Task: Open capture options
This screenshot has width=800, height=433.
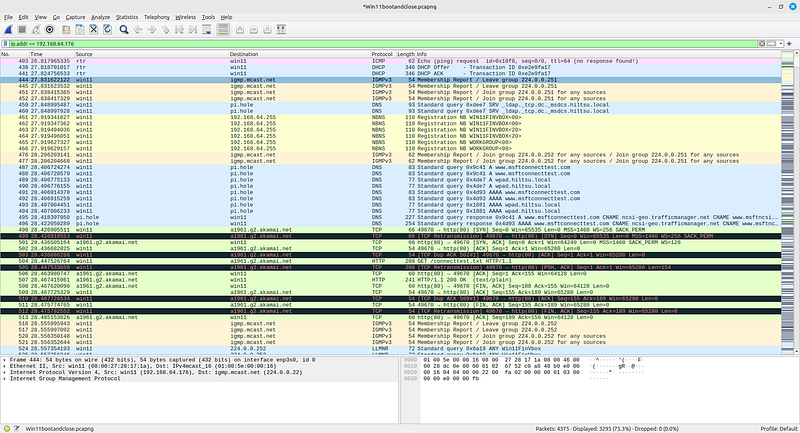Action: (49, 30)
